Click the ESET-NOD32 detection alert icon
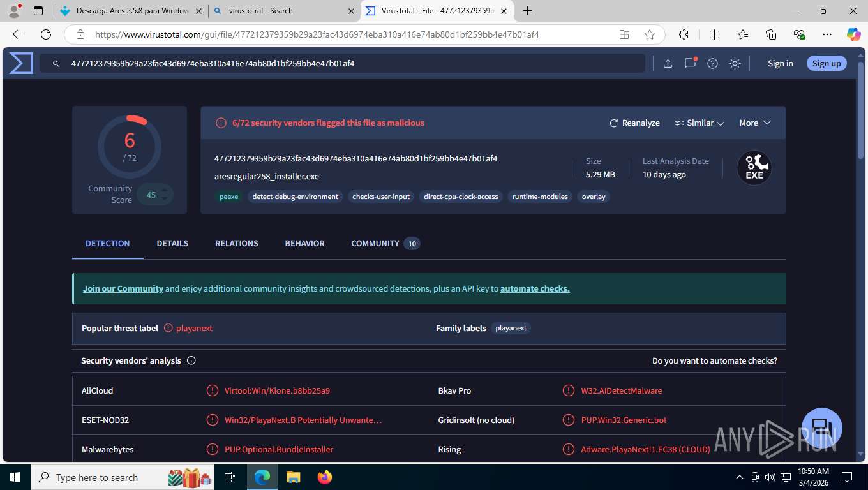 (x=213, y=420)
